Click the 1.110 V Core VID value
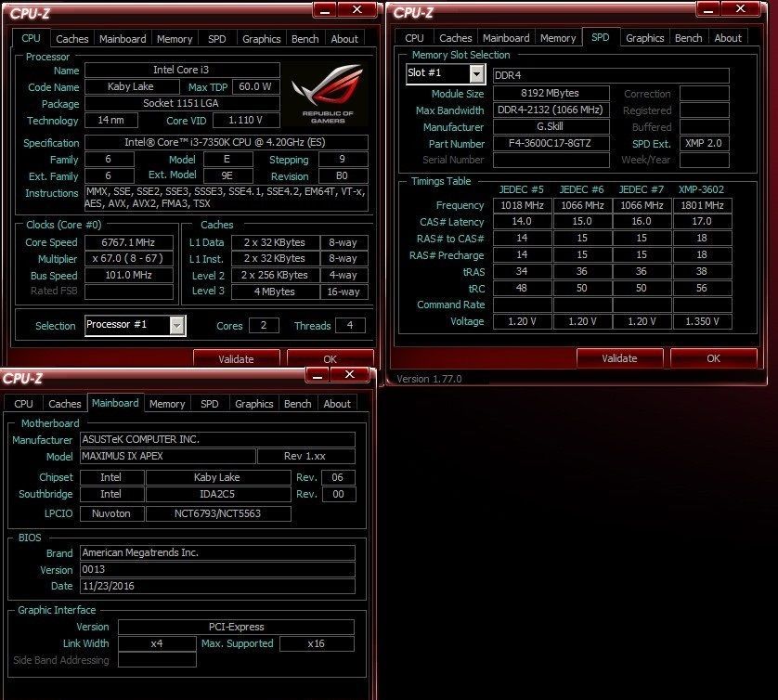This screenshot has width=778, height=700. 246,120
